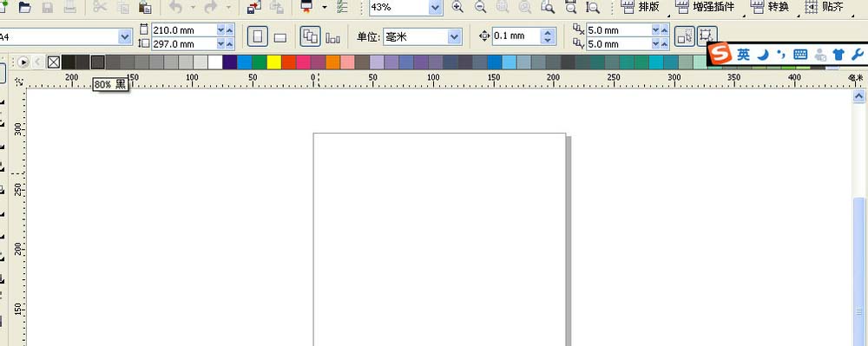Increase the nudge offset 0.1 mm spinner
The height and width of the screenshot is (346, 868).
[548, 33]
